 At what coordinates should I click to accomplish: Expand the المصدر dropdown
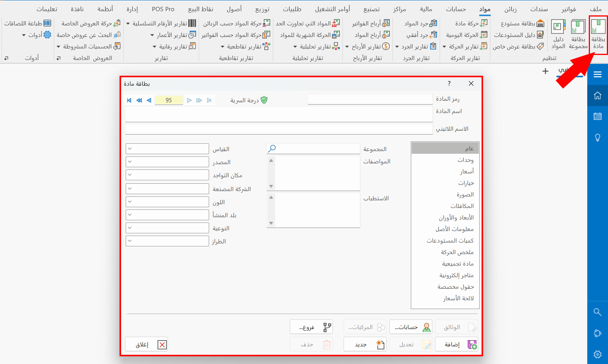point(130,162)
